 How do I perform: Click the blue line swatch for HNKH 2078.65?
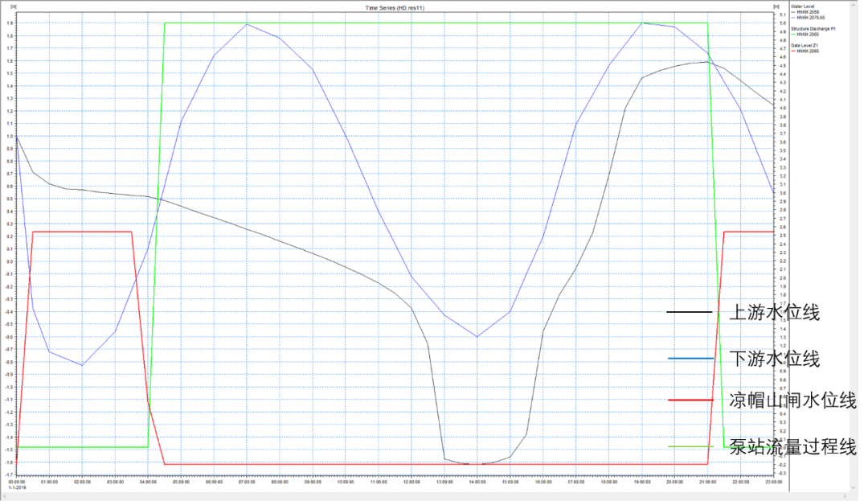click(x=793, y=18)
